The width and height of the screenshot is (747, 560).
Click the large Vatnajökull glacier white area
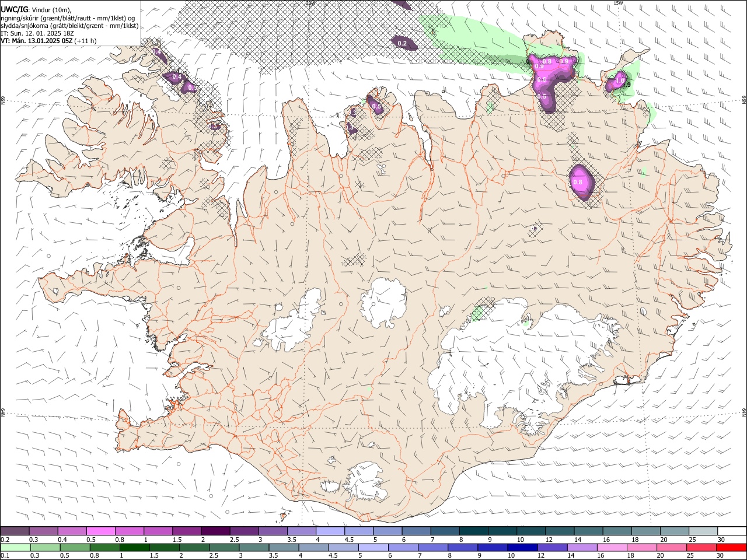click(x=514, y=362)
